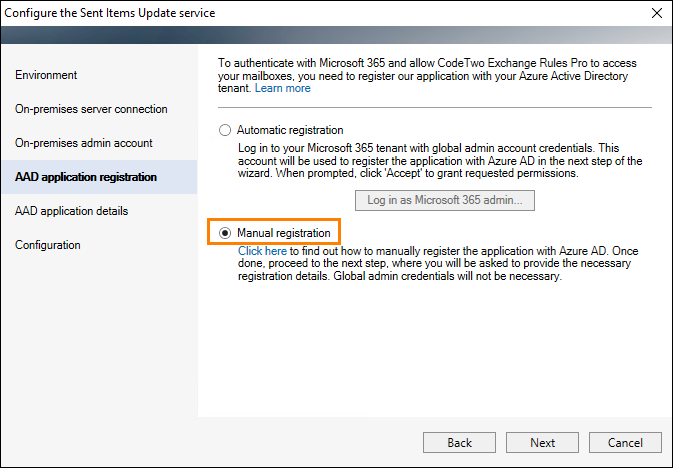Close the Sent Items Update service dialog
This screenshot has width=673, height=468.
pos(657,13)
